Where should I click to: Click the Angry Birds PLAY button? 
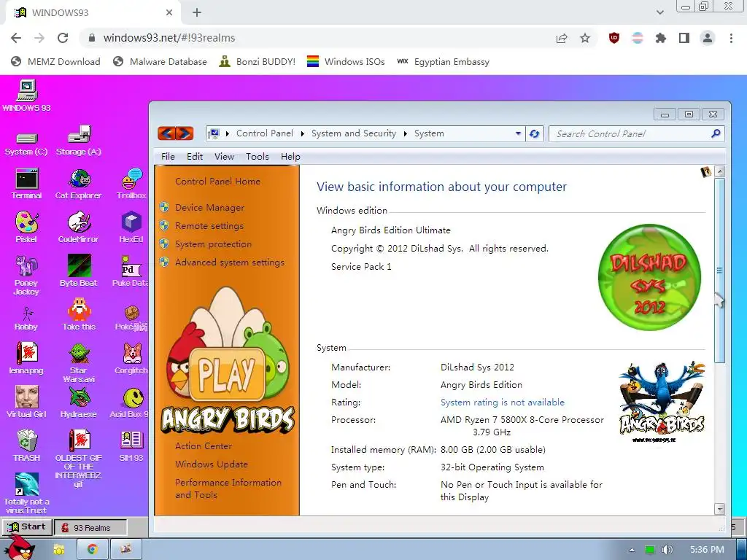pyautogui.click(x=227, y=374)
